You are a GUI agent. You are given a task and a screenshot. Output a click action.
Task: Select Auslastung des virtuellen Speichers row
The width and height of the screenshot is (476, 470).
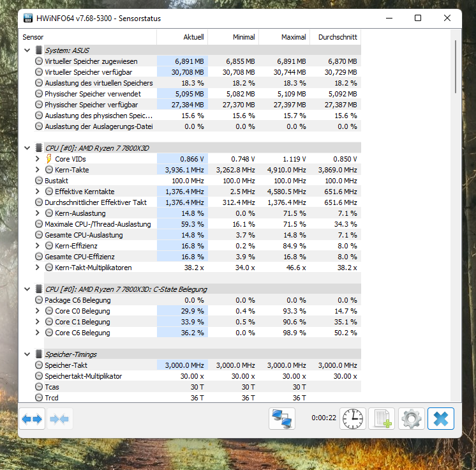[x=198, y=83]
